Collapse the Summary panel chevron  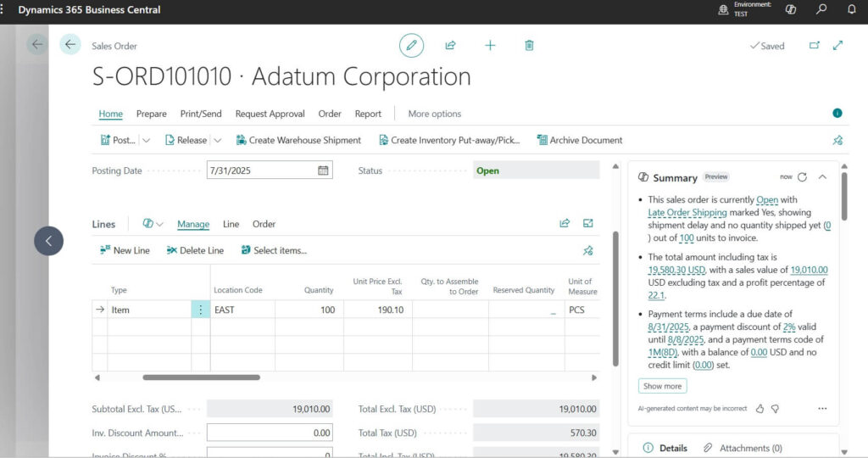coord(822,177)
